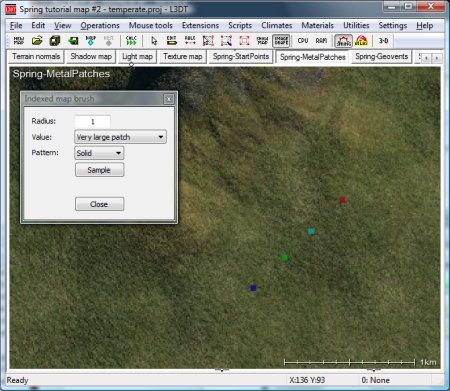This screenshot has width=450, height=391.
Task: Click the greyed-out next map icon
Action: pos(109,41)
